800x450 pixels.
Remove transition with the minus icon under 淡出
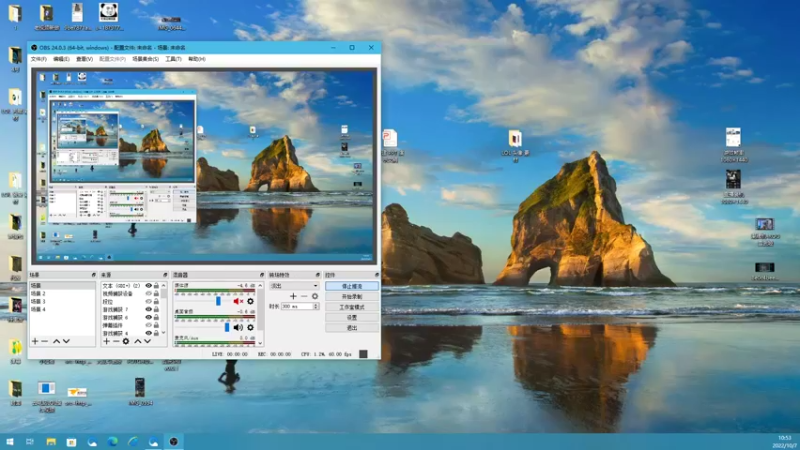[304, 296]
